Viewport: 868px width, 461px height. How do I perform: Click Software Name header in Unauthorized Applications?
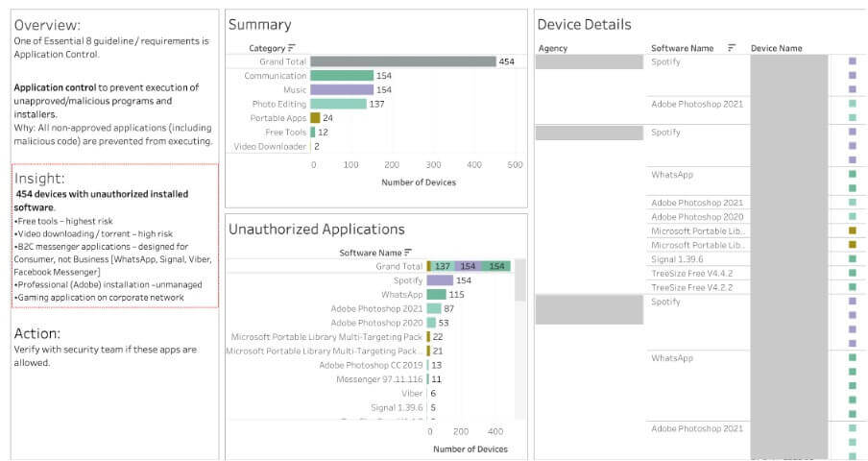371,253
